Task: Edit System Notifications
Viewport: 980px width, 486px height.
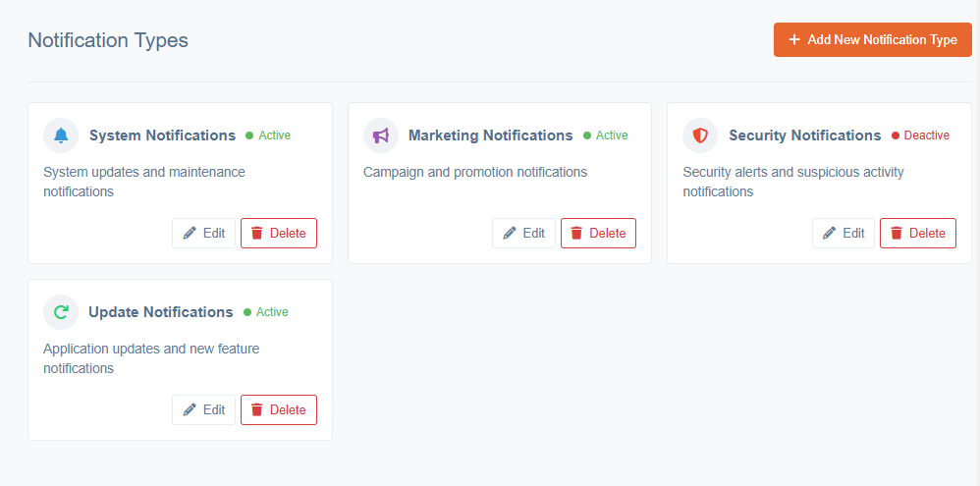Action: coord(203,233)
